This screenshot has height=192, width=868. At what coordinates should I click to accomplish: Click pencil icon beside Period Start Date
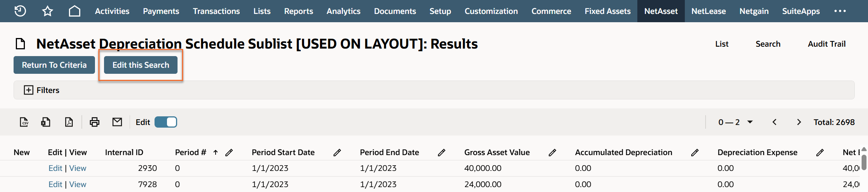[x=337, y=152]
